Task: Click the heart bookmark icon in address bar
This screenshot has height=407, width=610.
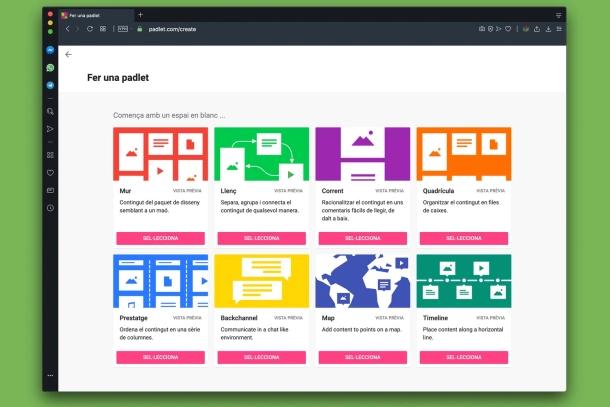Action: coord(508,29)
